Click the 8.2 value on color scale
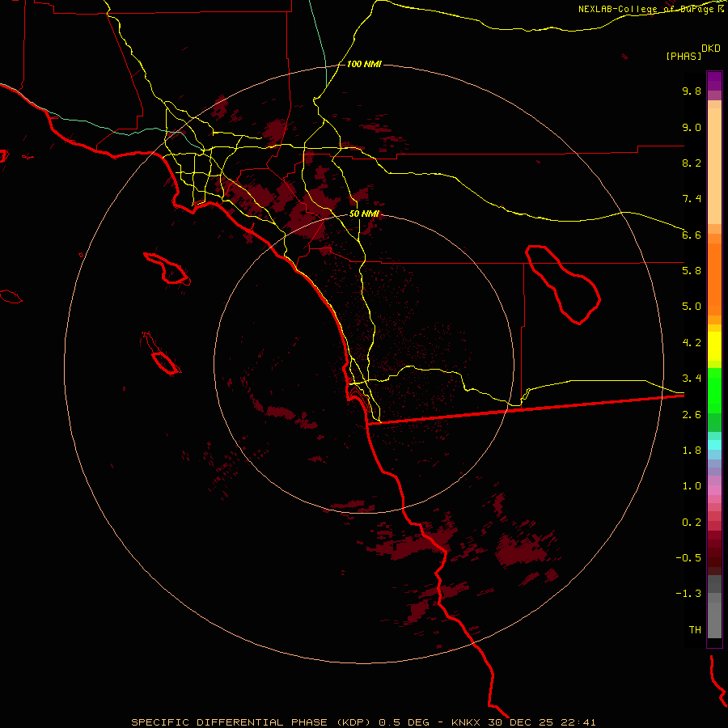Image resolution: width=728 pixels, height=728 pixels. pos(692,163)
